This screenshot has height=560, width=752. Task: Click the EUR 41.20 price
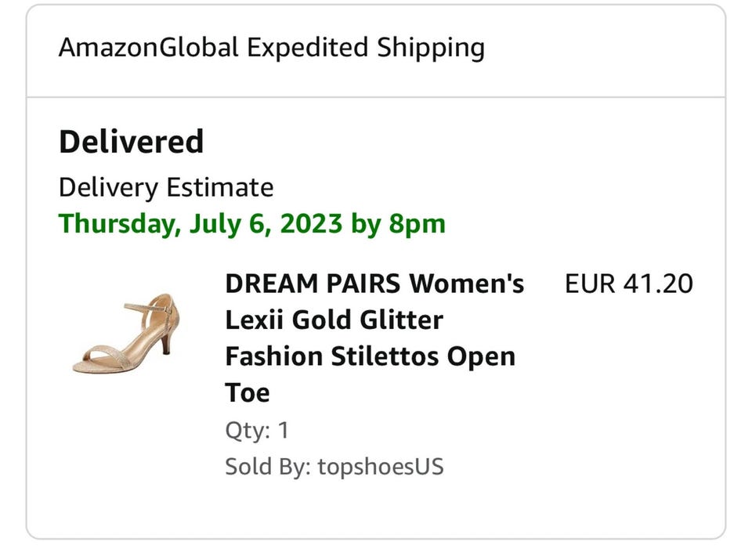(x=628, y=284)
